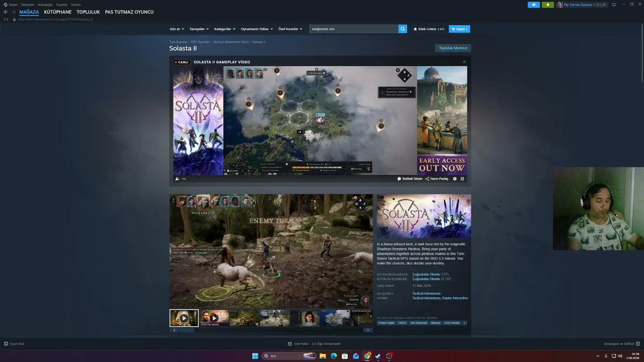
Task: Click the Steam logo in menu bar
Action: 6,5
